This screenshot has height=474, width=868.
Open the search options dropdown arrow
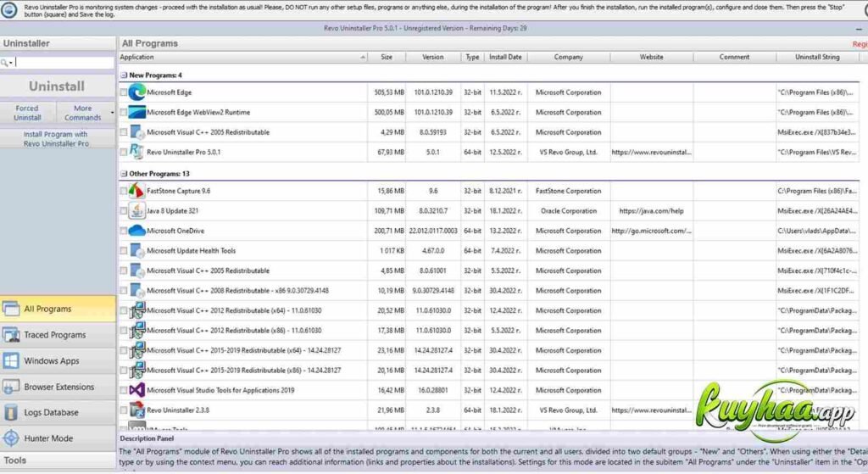click(10, 63)
